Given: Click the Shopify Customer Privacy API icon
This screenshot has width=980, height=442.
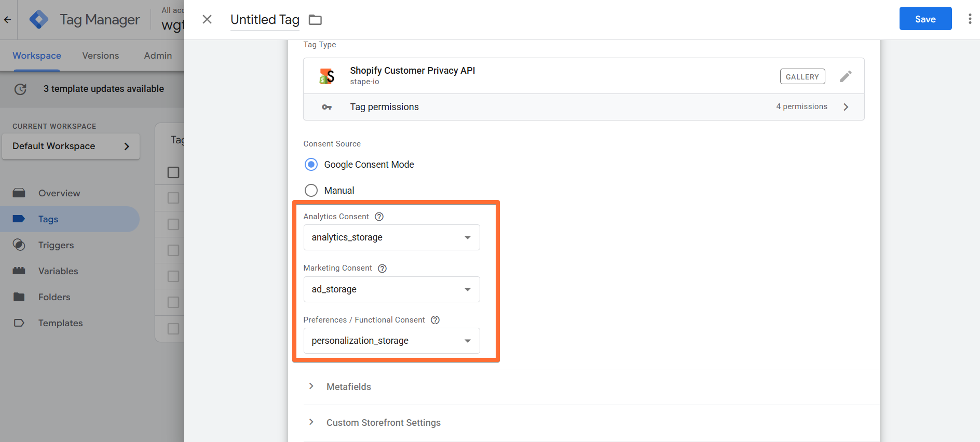Looking at the screenshot, I should 327,76.
